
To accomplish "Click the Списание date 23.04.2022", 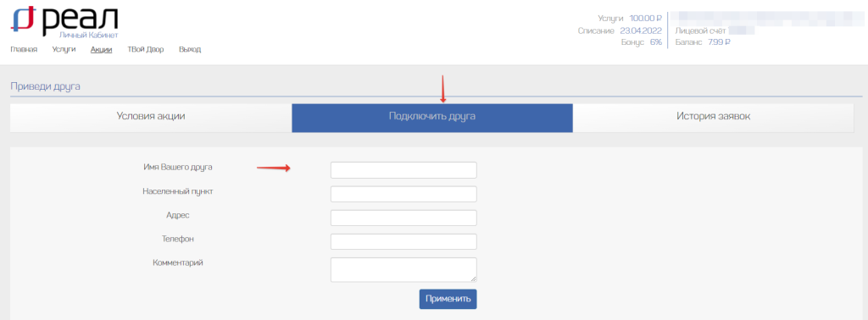I will (641, 30).
